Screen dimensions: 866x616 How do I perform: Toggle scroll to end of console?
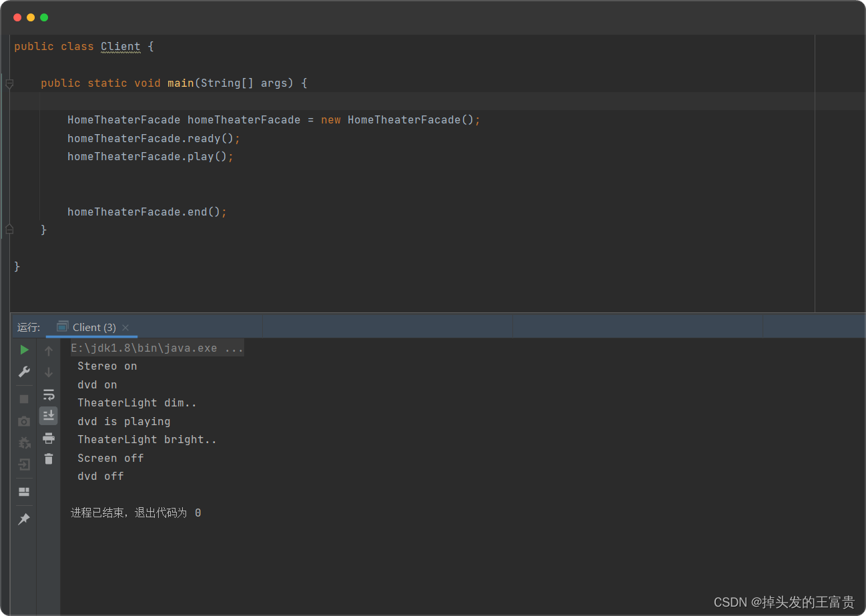coord(49,416)
